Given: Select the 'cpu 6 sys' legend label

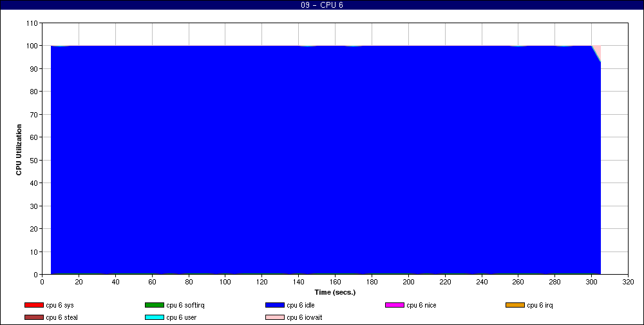Looking at the screenshot, I should 60,305.
